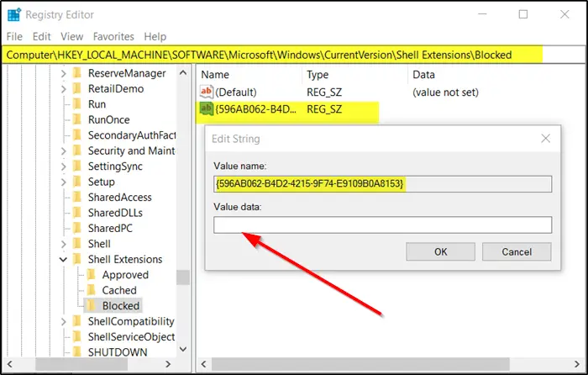Click the SHUTDOWN folder icon
This screenshot has height=375, width=588.
77,351
